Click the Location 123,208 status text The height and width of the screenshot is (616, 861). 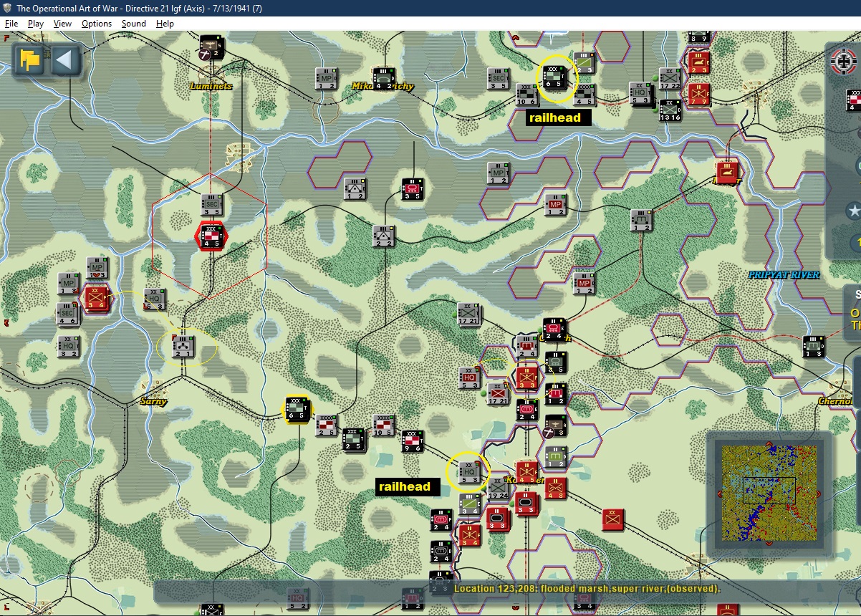point(587,589)
